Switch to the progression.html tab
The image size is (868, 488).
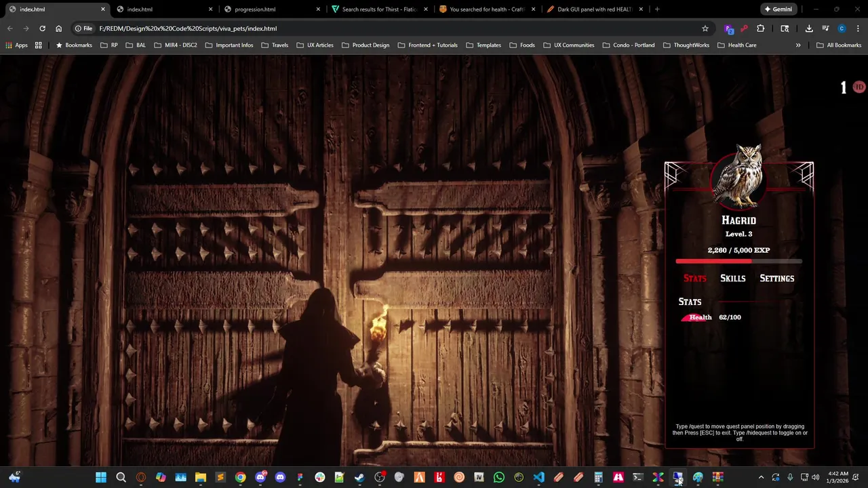271,9
